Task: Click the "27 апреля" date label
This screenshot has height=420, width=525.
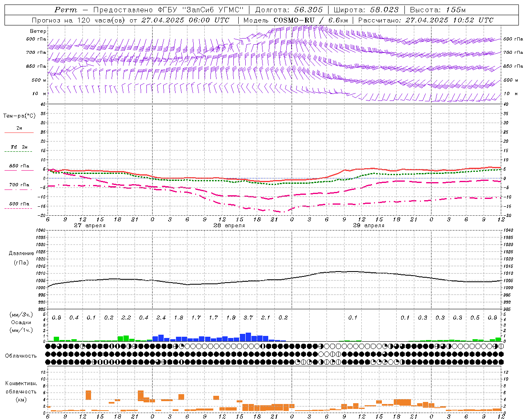Action: pos(89,226)
